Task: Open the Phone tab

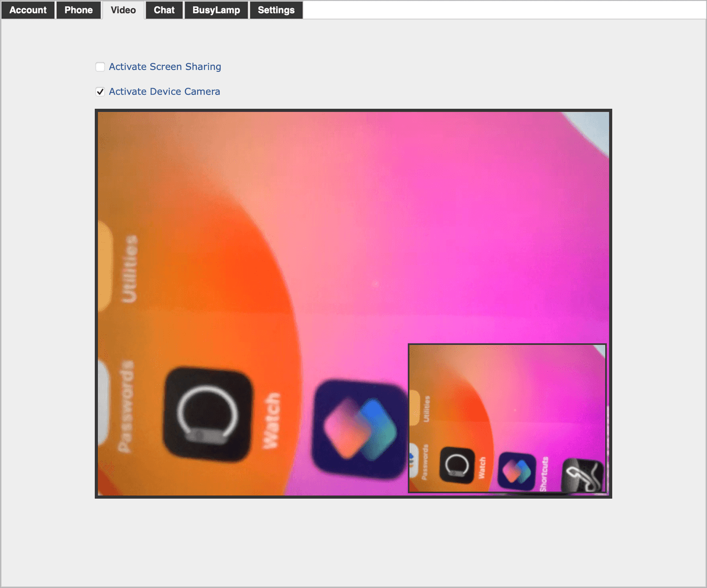Action: coord(78,10)
